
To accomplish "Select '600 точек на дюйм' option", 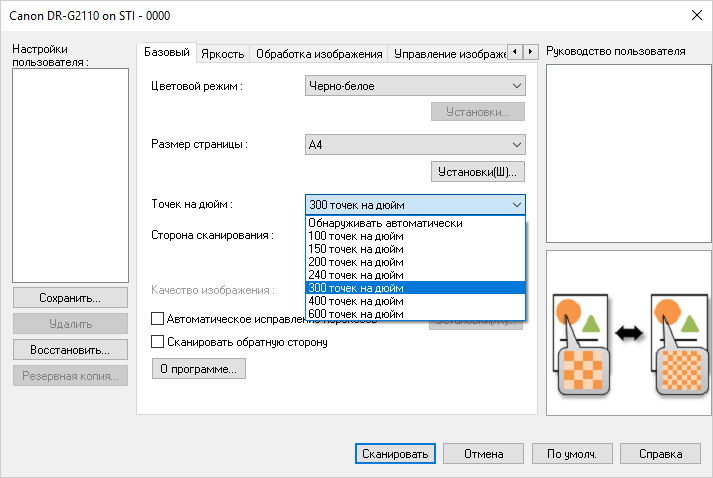I will click(x=356, y=313).
